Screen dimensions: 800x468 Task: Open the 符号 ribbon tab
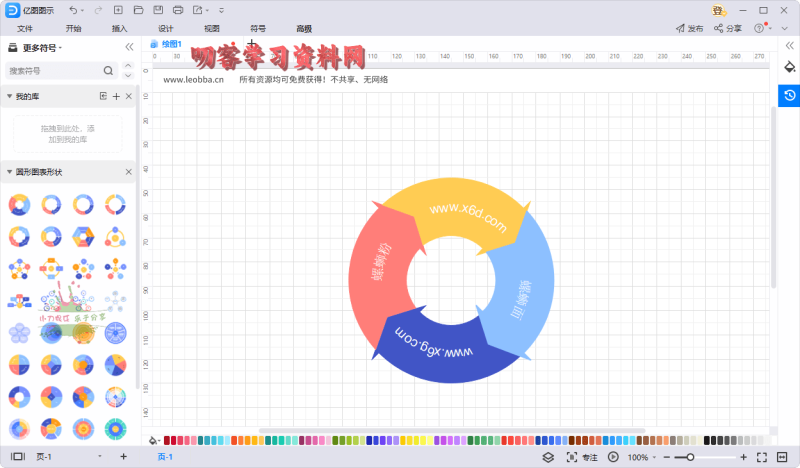[258, 29]
